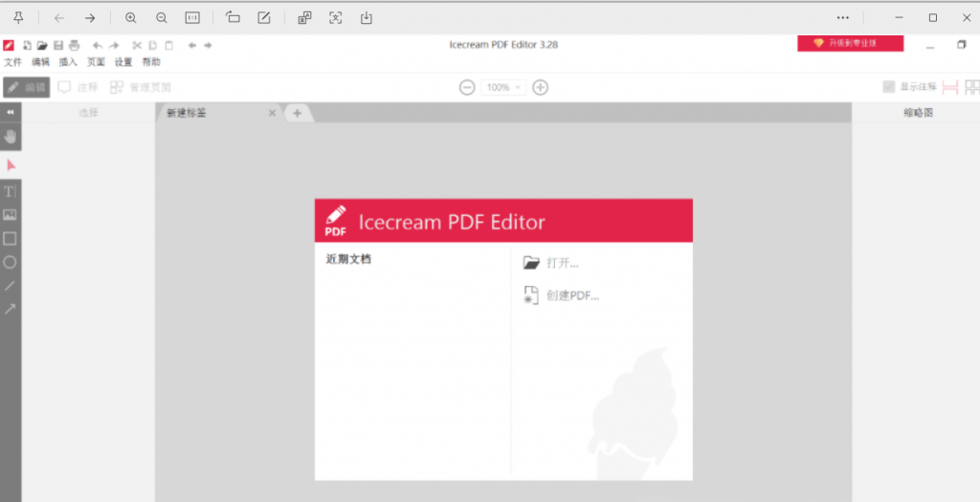Open the 100% zoom dropdown
This screenshot has width=980, height=502.
click(503, 87)
